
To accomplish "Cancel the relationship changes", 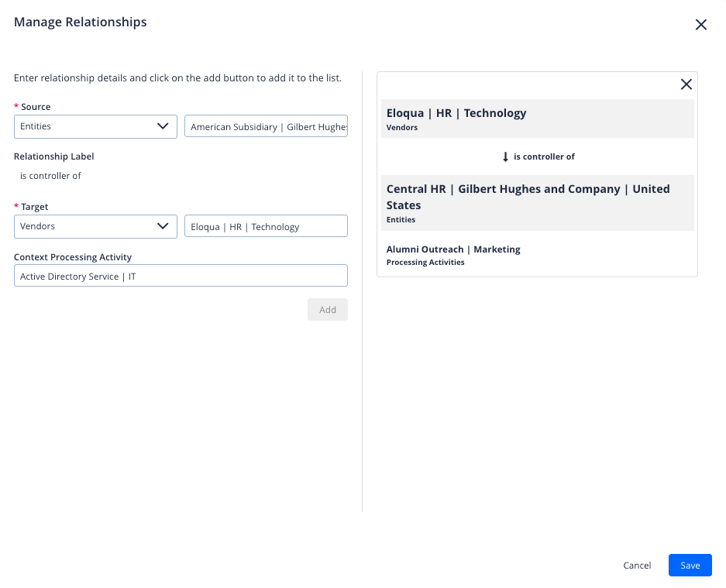I will (637, 566).
